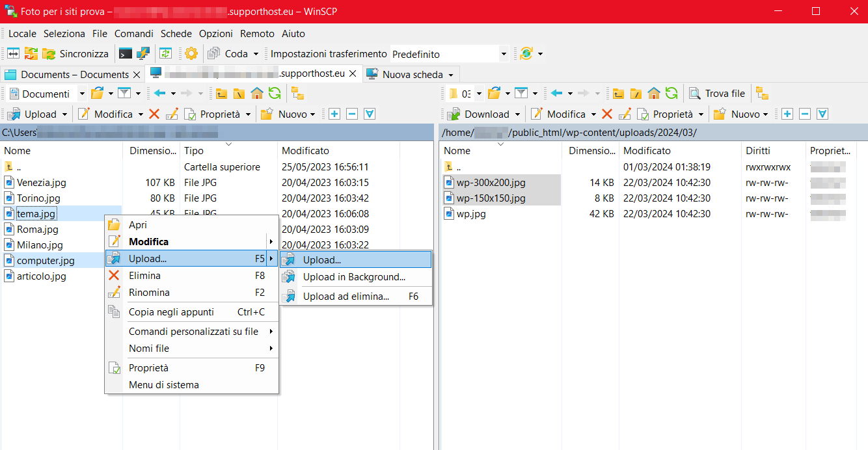Go to parent directory in the remote panel
868x450 pixels.
coord(618,94)
